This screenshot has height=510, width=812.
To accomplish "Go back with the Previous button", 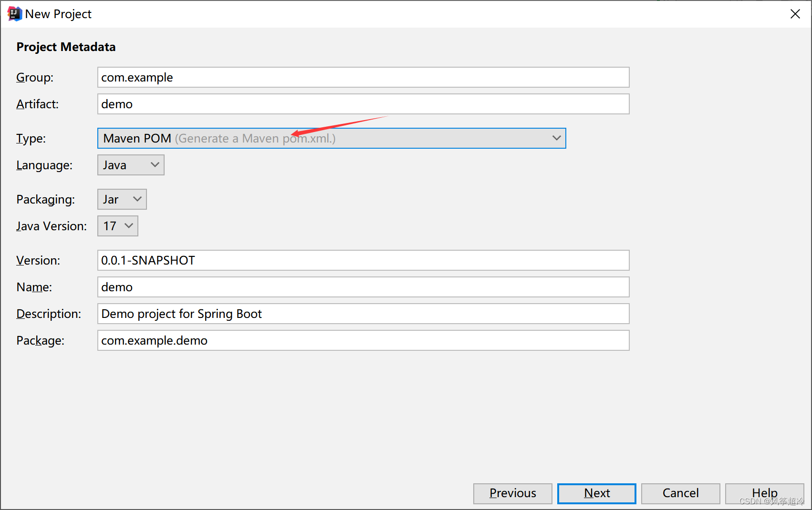I will pyautogui.click(x=512, y=493).
